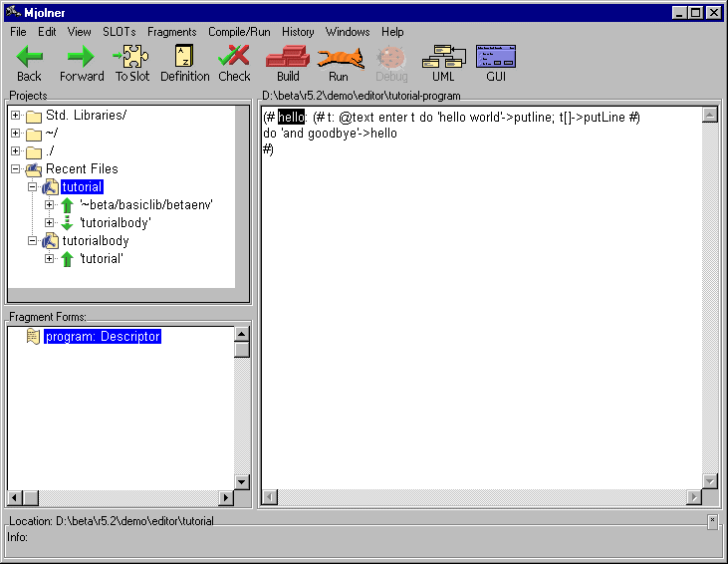
Task: Collapse the Recent Files node
Action: (16, 169)
